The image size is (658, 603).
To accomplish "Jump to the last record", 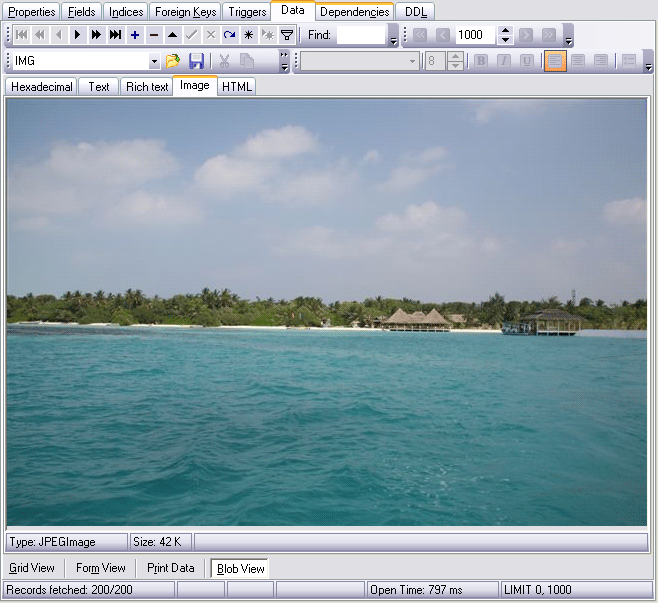I will tap(116, 35).
